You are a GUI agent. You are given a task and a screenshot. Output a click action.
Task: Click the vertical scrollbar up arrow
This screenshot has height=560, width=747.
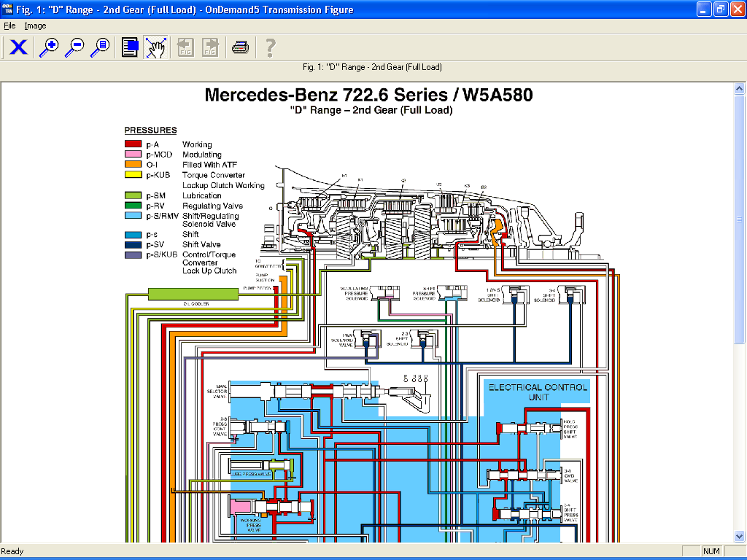(x=740, y=88)
